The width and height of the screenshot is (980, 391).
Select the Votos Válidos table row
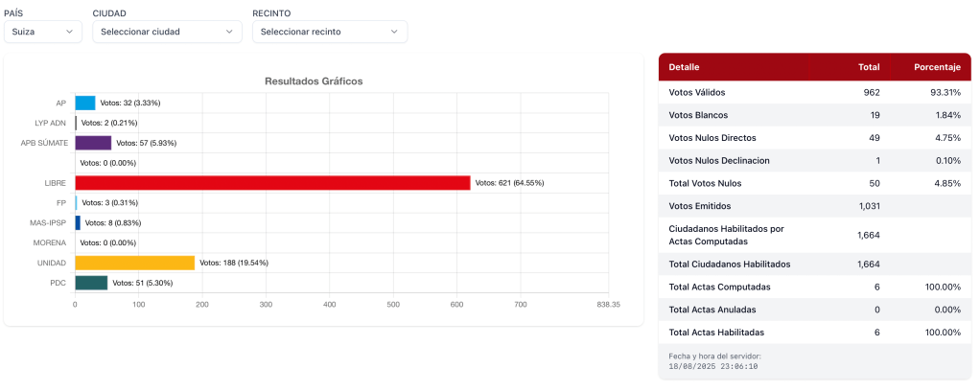tap(813, 92)
